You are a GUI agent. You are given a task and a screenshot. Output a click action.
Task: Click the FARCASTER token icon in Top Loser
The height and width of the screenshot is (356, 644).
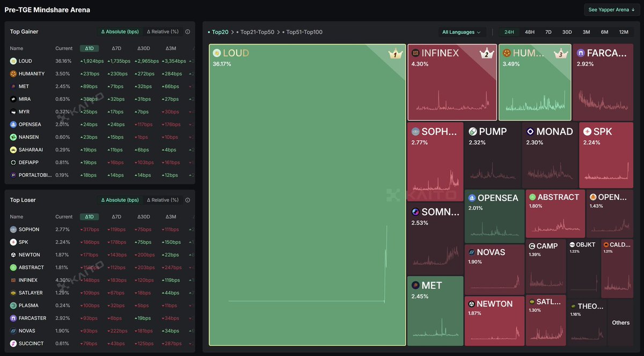pos(13,318)
